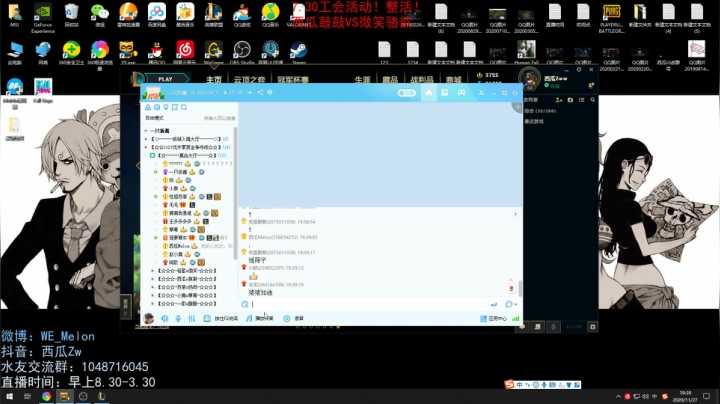Open the YY channel home icon

[x=428, y=93]
